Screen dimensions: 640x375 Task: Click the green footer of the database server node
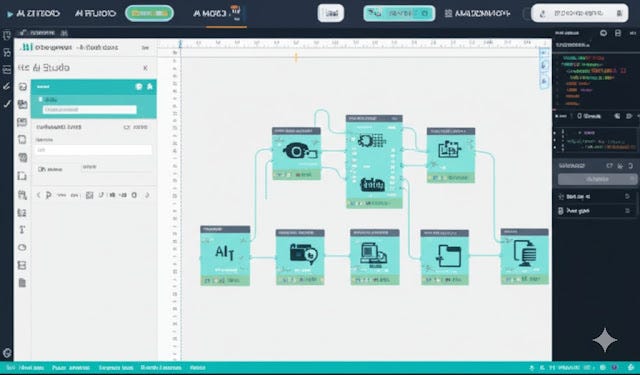tap(524, 279)
